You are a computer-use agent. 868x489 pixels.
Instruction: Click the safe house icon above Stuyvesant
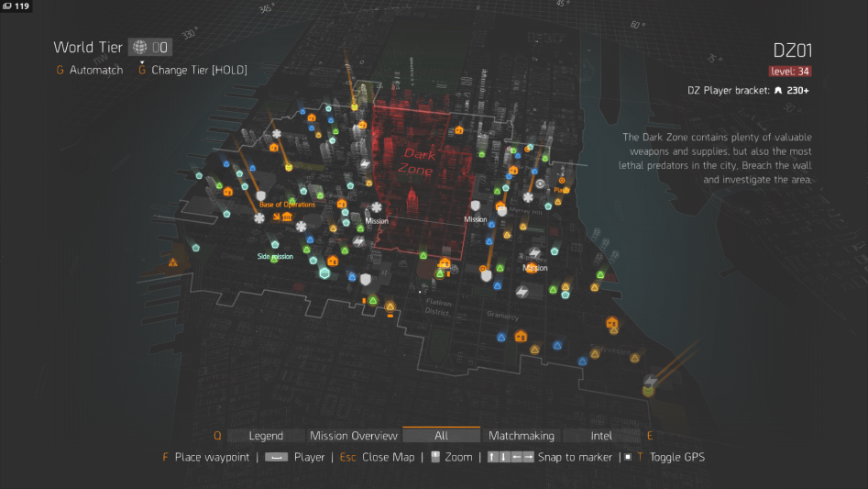611,322
